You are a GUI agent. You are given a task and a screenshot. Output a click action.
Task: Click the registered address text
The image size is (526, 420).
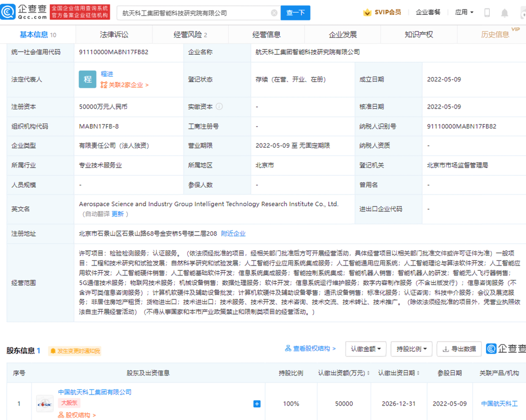[148, 233]
